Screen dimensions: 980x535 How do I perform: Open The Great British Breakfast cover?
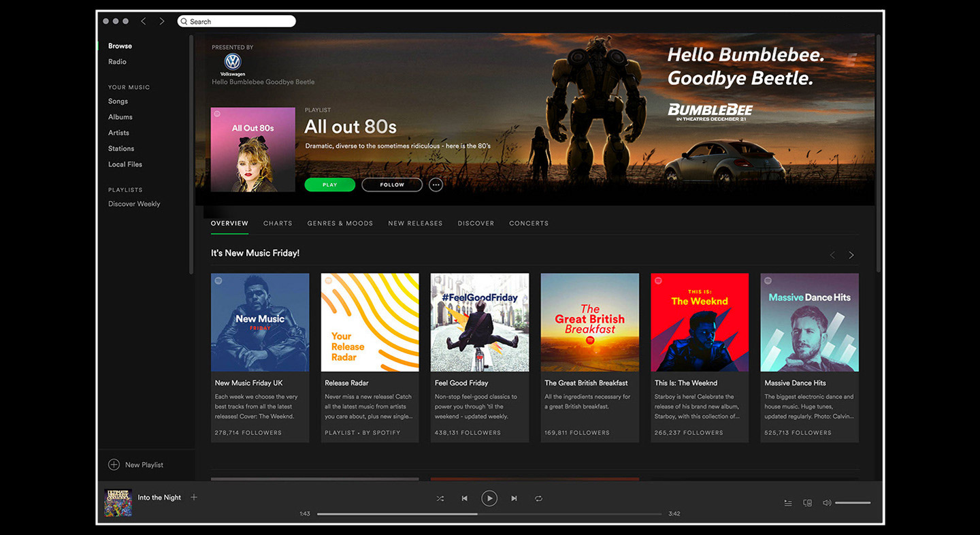(590, 323)
